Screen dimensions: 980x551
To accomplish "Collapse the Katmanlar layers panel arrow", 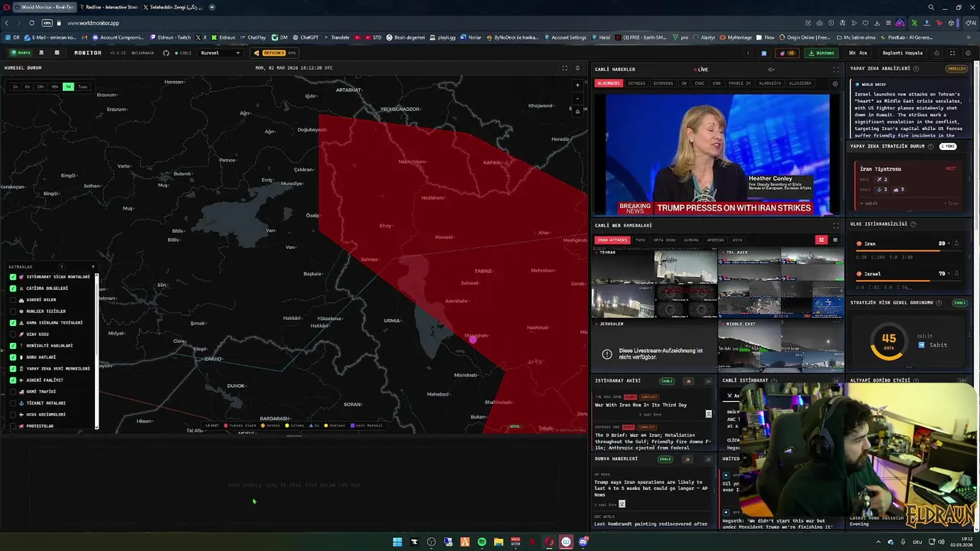I will click(93, 267).
